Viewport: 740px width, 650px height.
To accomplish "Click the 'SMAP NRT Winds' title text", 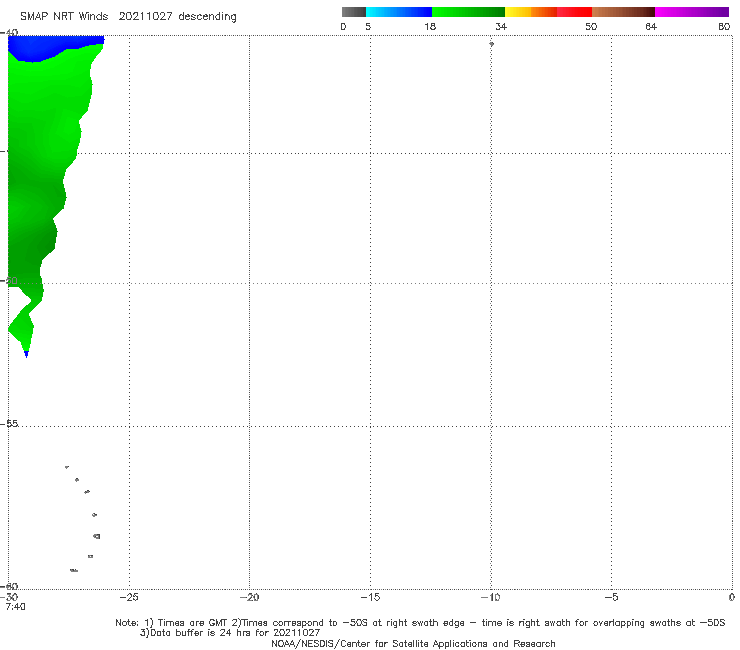I will point(64,17).
